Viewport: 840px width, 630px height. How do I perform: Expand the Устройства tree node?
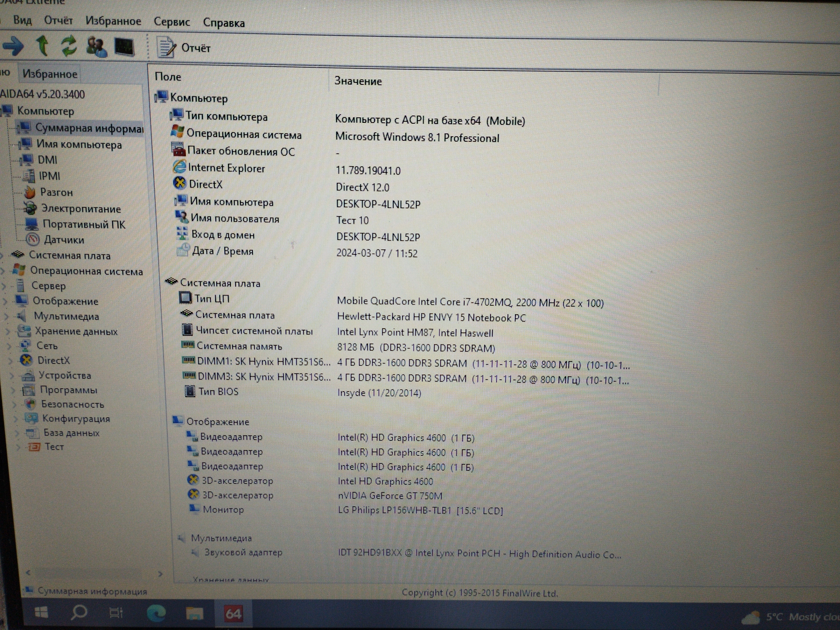point(12,376)
